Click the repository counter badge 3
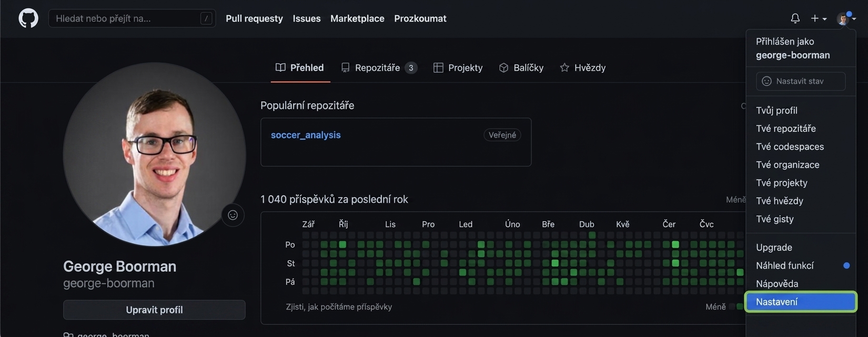 pos(411,67)
